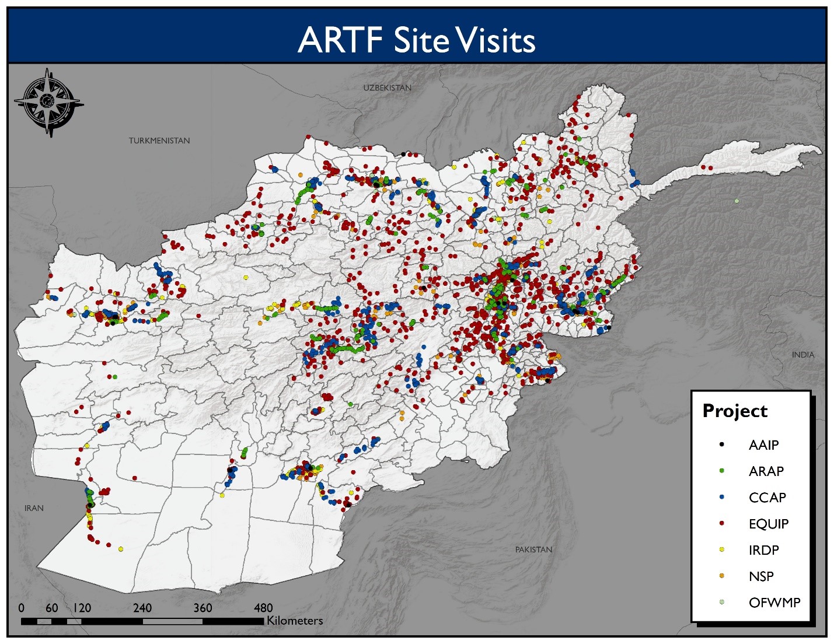
Task: Click the "0" scale bar value
Action: pos(22,608)
